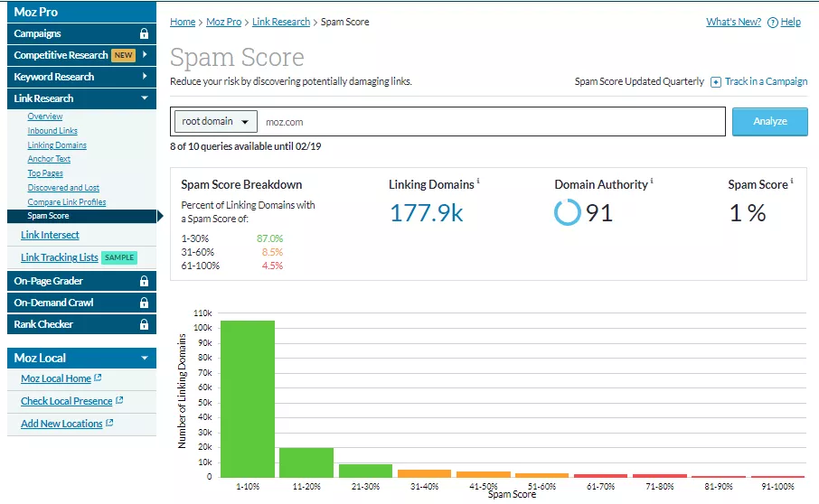
Task: Expand the Keyword Research menu arrow
Action: pos(145,76)
